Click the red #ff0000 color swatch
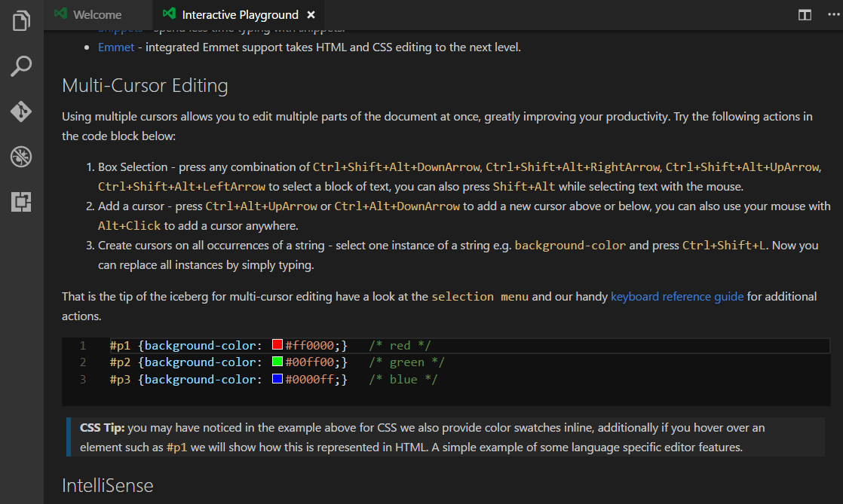This screenshot has height=504, width=843. [277, 345]
